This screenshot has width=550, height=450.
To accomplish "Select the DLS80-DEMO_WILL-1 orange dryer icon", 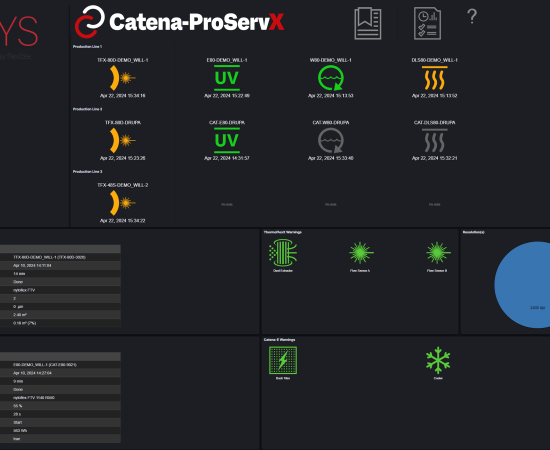I will coord(434,78).
